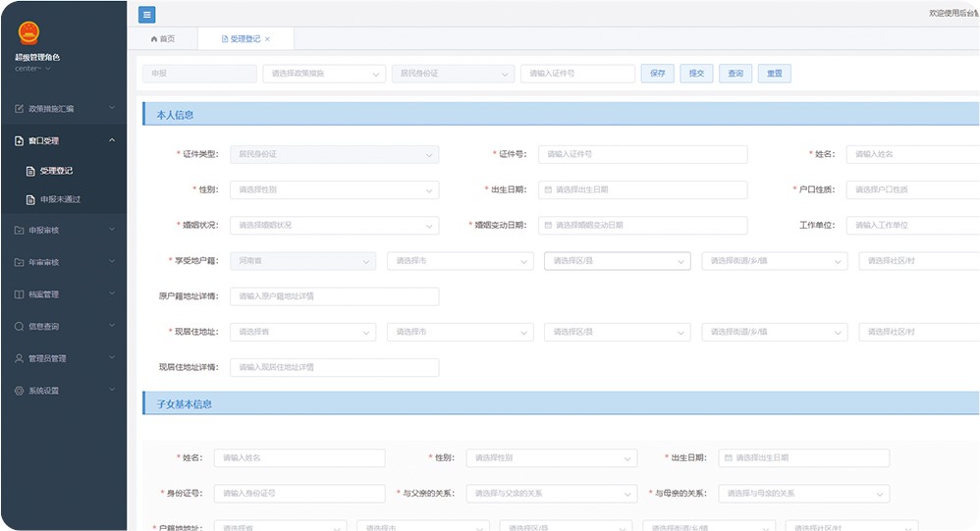Open the 证件类型 dropdown
This screenshot has width=980, height=531.
[335, 154]
